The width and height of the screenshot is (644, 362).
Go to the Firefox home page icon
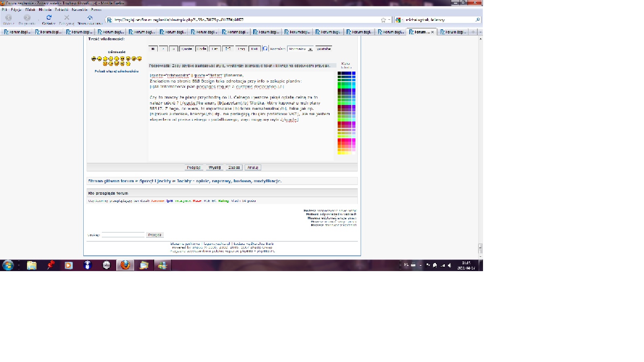pos(90,18)
